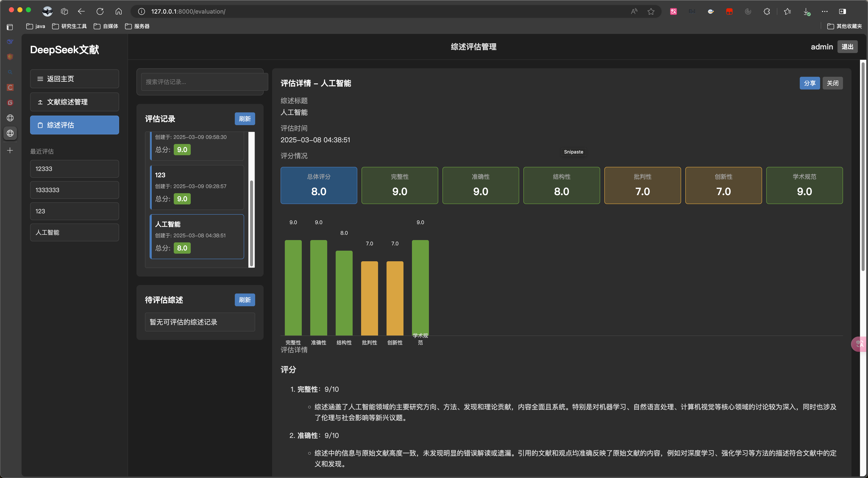Click the 完整性 9.0 score card
Viewport: 868px width, 478px height.
(x=400, y=185)
